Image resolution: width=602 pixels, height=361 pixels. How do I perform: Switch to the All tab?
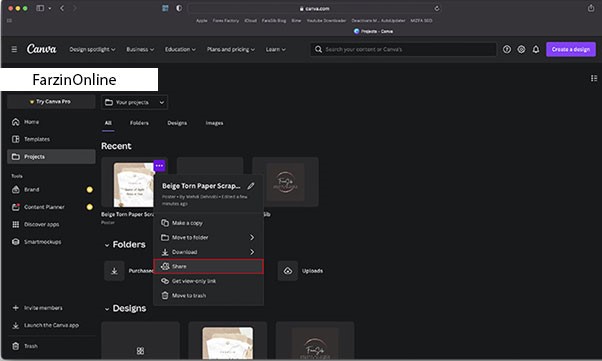pos(108,123)
